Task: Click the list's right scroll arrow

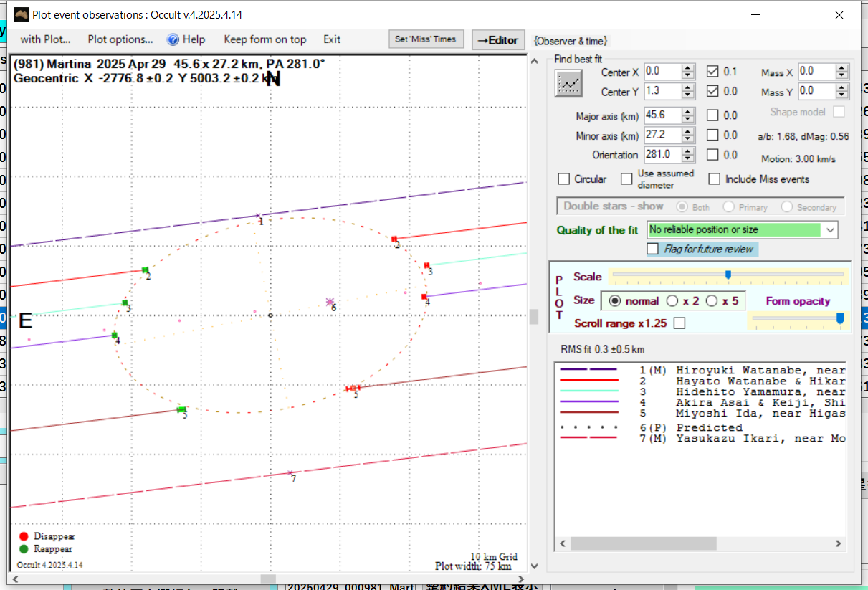Action: tap(839, 545)
